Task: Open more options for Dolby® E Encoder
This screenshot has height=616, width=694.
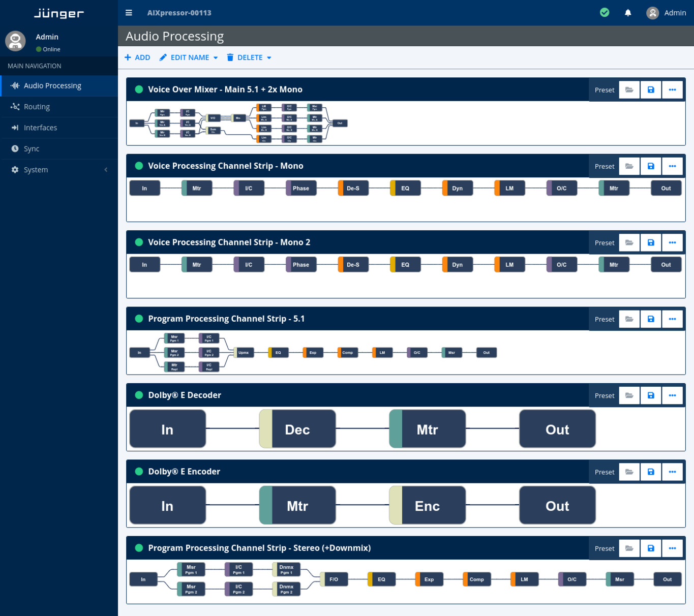Action: [x=672, y=472]
